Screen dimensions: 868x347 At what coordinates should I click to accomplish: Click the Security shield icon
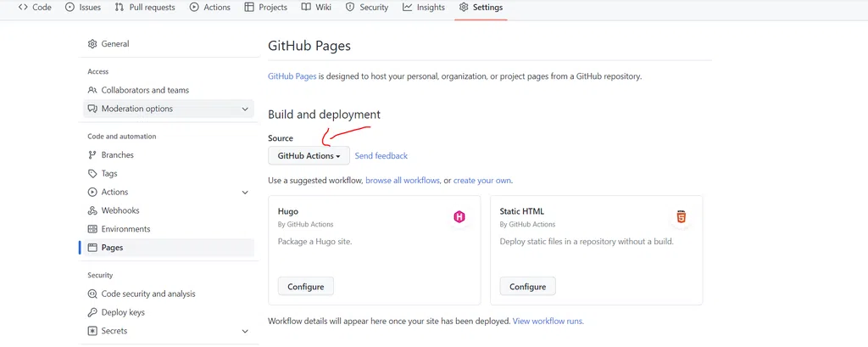(350, 7)
